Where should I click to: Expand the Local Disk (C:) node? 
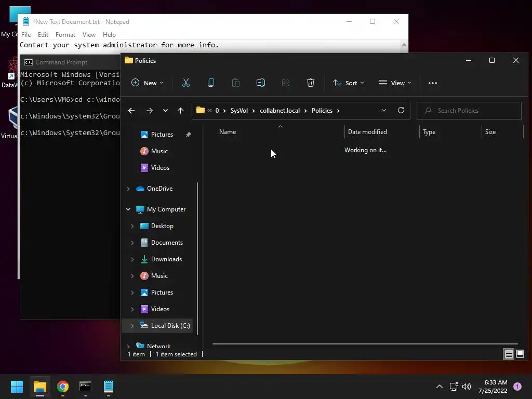pyautogui.click(x=132, y=326)
